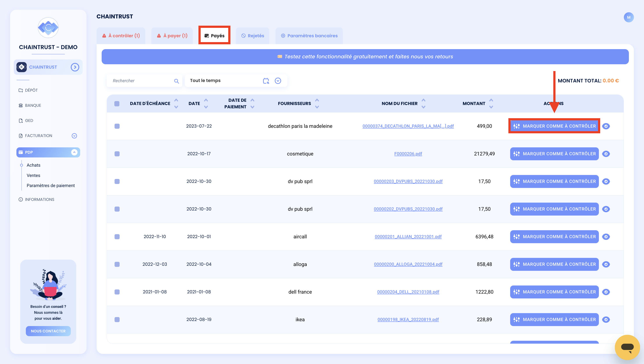
Task: Open INFORMATIONS in the sidebar
Action: point(36,200)
